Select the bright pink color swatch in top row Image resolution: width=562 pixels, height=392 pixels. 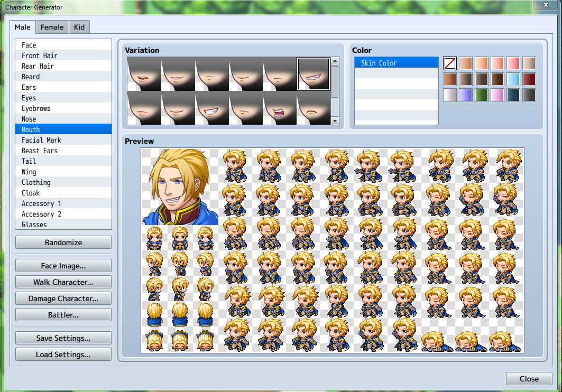513,63
